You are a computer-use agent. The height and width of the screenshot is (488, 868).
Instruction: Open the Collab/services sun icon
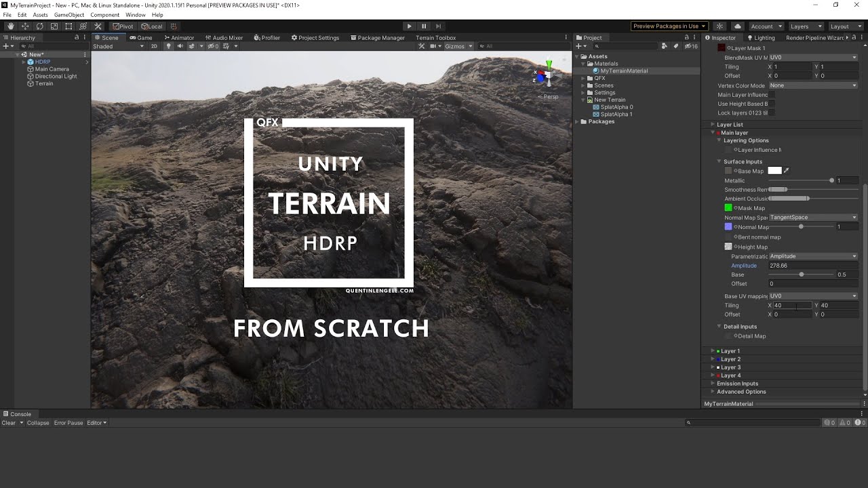[720, 26]
